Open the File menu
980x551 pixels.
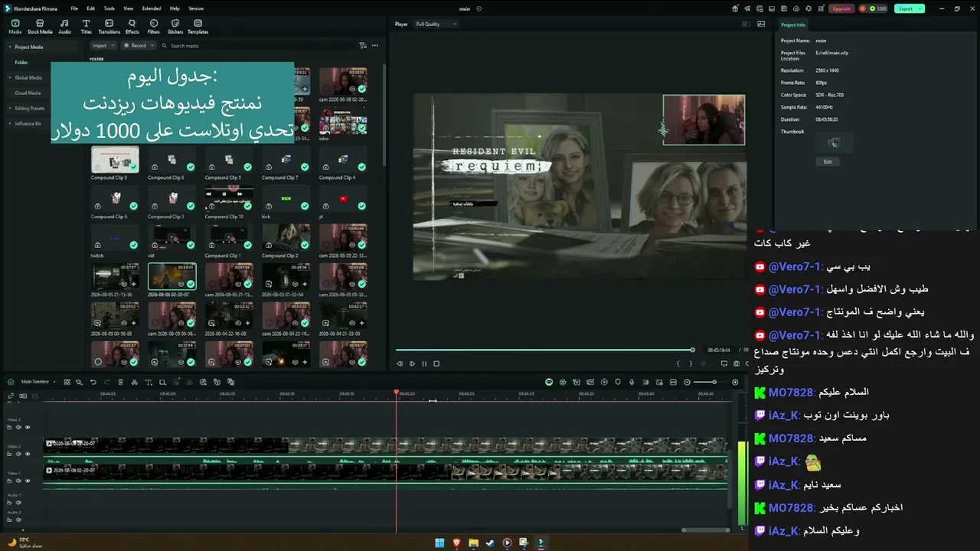click(x=74, y=8)
